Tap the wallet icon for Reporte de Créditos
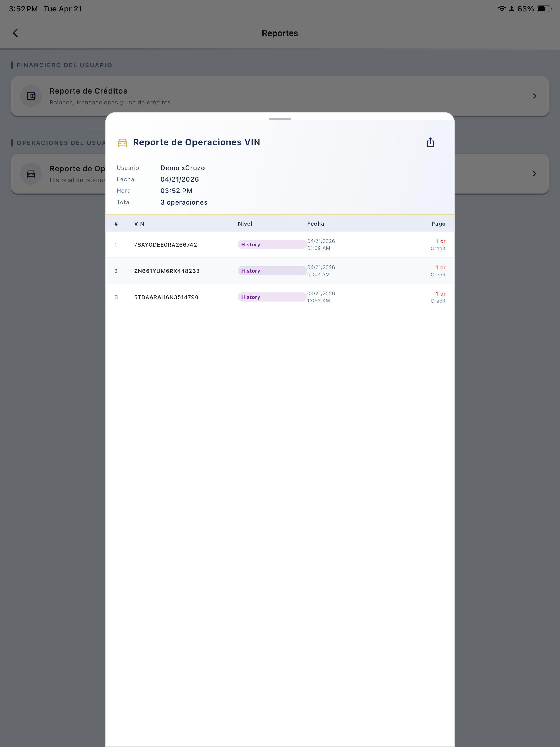Viewport: 560px width, 747px height. click(x=31, y=96)
